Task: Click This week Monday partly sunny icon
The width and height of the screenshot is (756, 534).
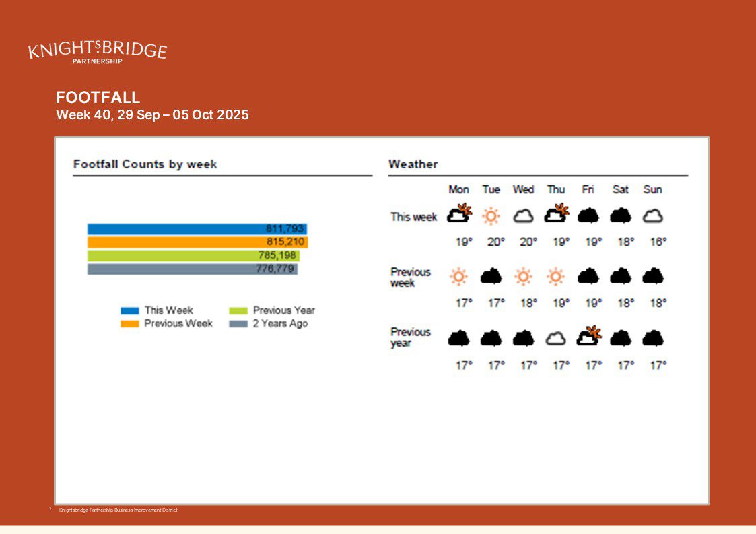Action: click(x=459, y=214)
